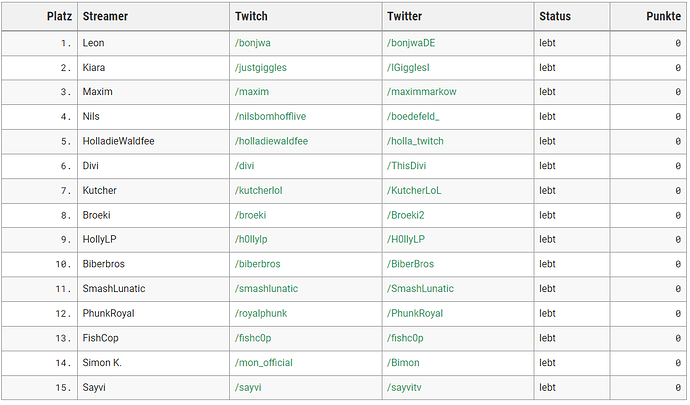The image size is (690, 405).
Task: Open the /biberbros Twitch channel
Action: tap(257, 264)
